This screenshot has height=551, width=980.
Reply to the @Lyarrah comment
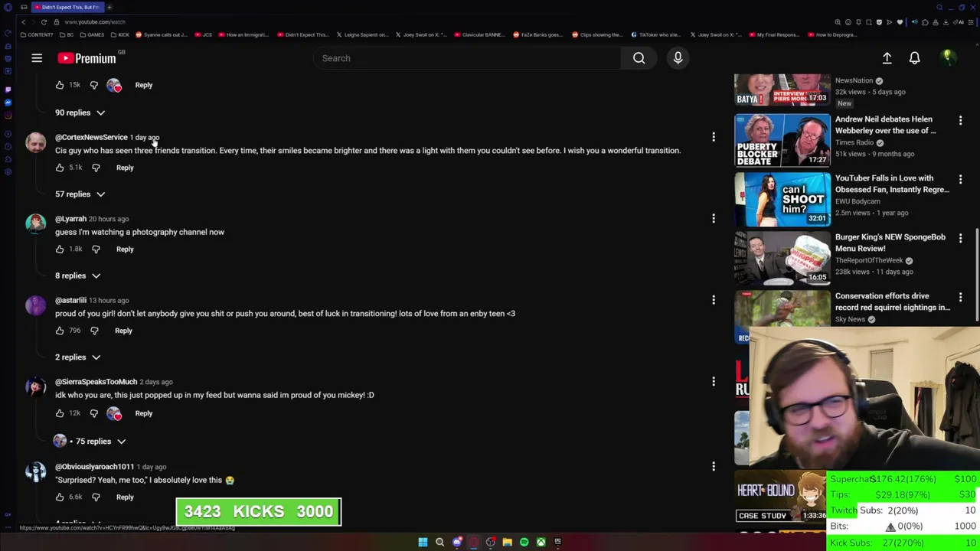pyautogui.click(x=125, y=249)
